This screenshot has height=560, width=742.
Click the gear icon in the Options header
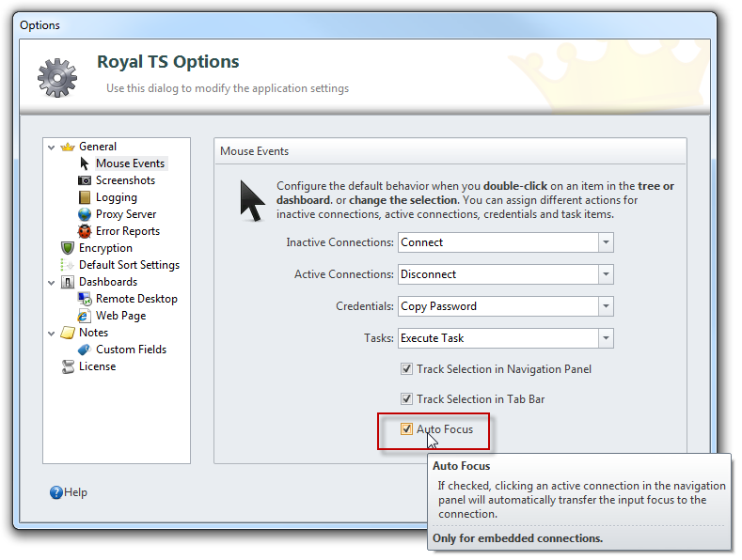pyautogui.click(x=57, y=78)
